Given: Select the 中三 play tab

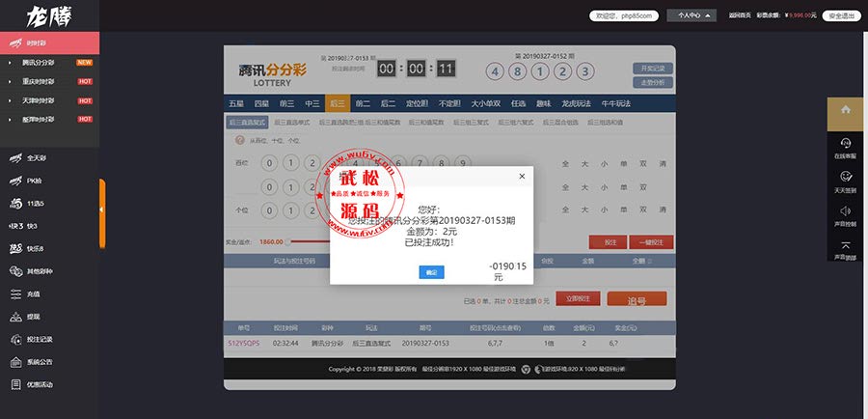Looking at the screenshot, I should point(312,103).
